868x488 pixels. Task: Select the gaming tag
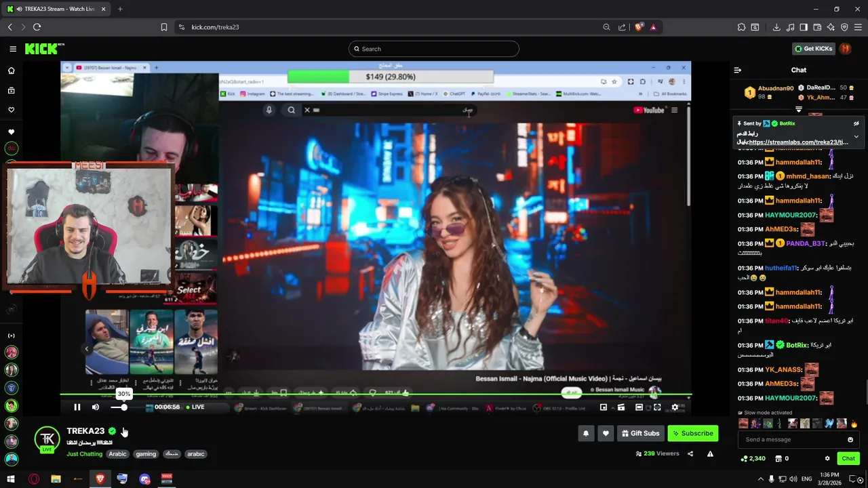click(x=146, y=454)
